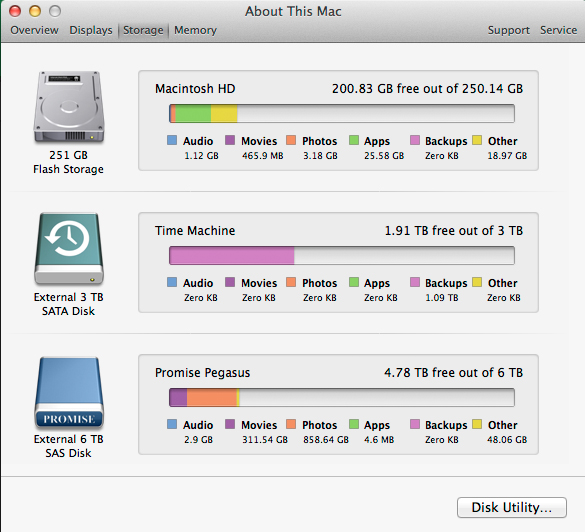Image resolution: width=585 pixels, height=532 pixels.
Task: Click the yellow window minimize button
Action: [35, 11]
